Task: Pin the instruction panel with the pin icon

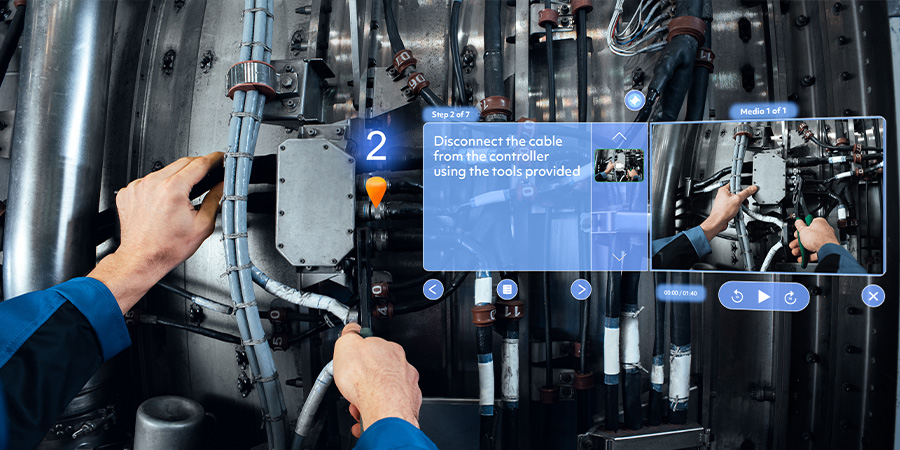Action: tap(634, 101)
